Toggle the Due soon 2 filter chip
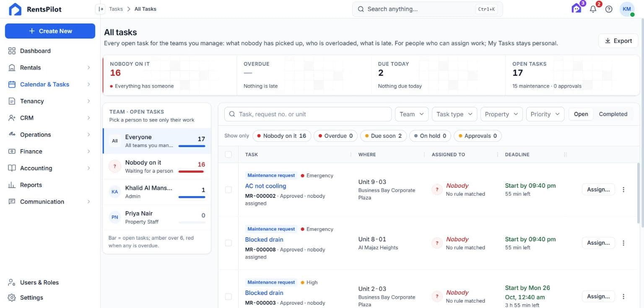This screenshot has height=308, width=644. point(383,136)
